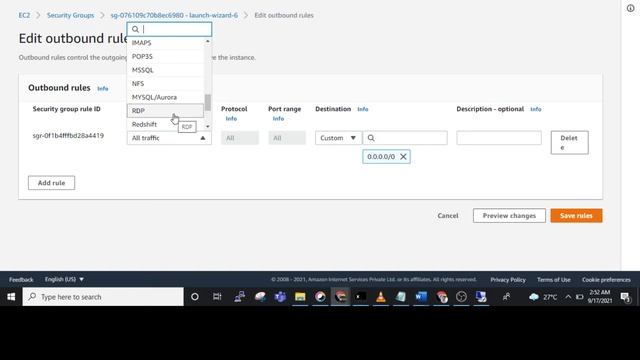640x360 pixels.
Task: Open Privacy Policy
Action: (508, 280)
